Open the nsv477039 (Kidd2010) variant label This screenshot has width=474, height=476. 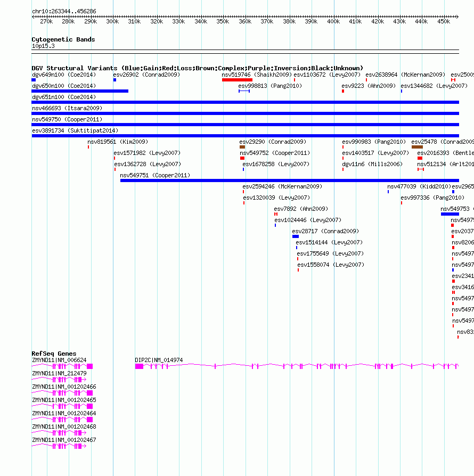(x=419, y=187)
